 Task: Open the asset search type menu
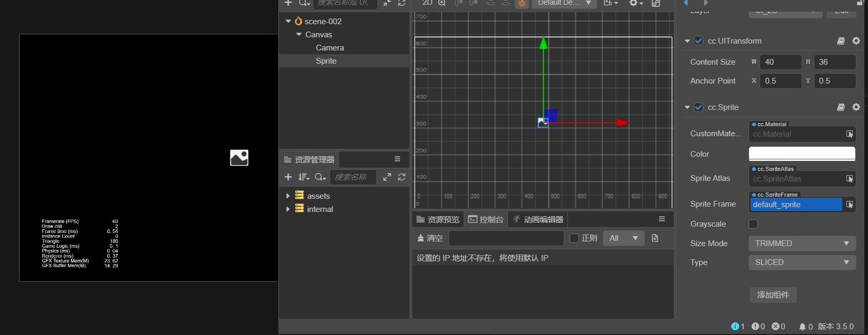click(x=320, y=177)
